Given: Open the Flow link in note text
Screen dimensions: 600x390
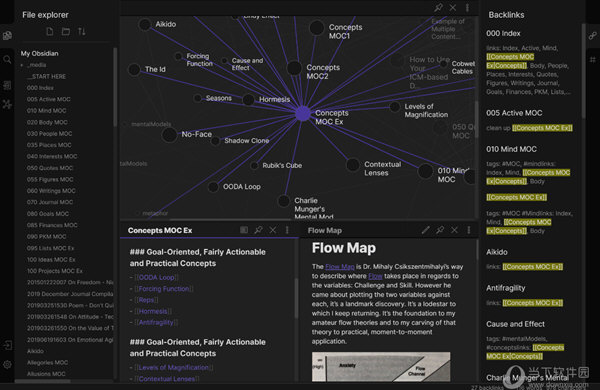Looking at the screenshot, I should 375,276.
